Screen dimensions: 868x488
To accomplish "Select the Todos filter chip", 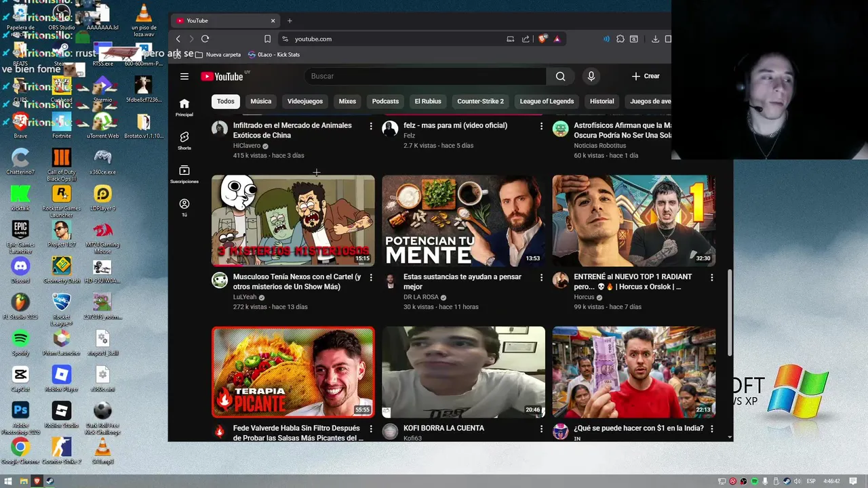I will tap(226, 101).
